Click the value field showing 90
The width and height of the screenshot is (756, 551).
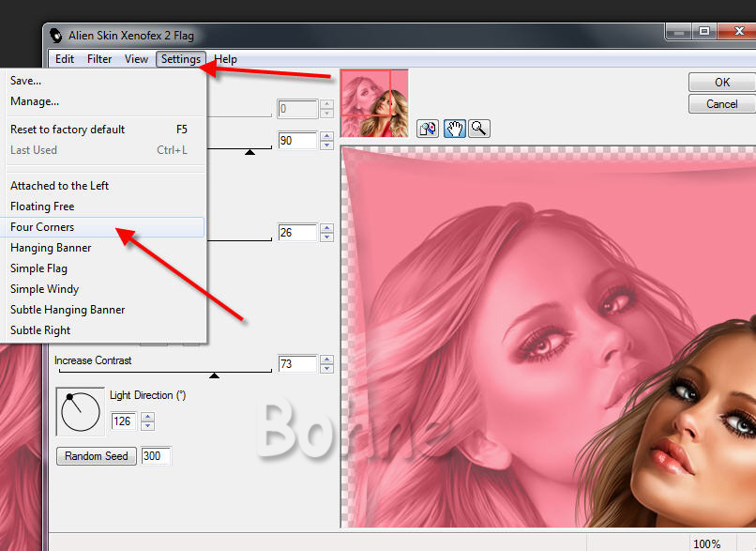(x=297, y=141)
